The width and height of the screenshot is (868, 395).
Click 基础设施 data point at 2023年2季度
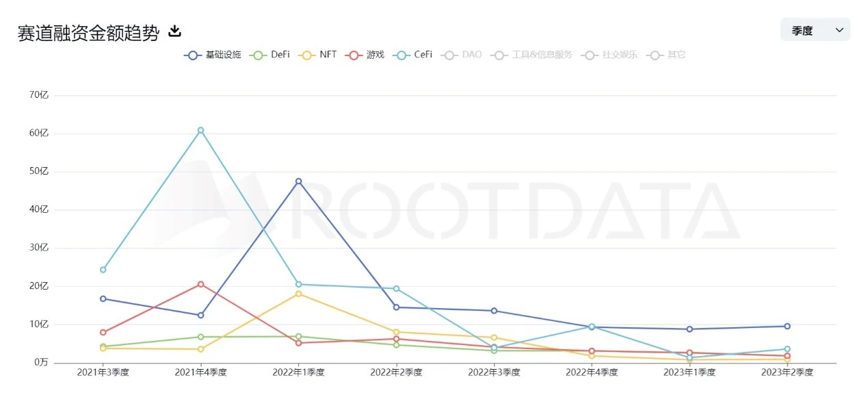(787, 327)
